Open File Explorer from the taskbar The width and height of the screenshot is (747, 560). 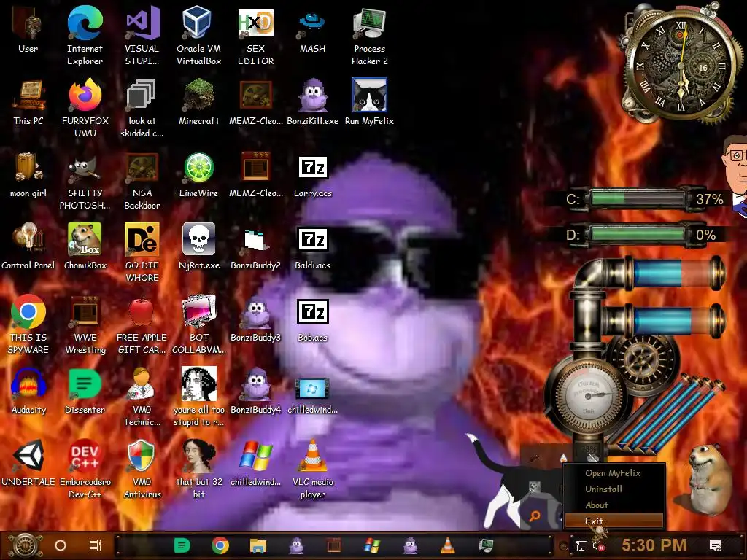point(258,545)
